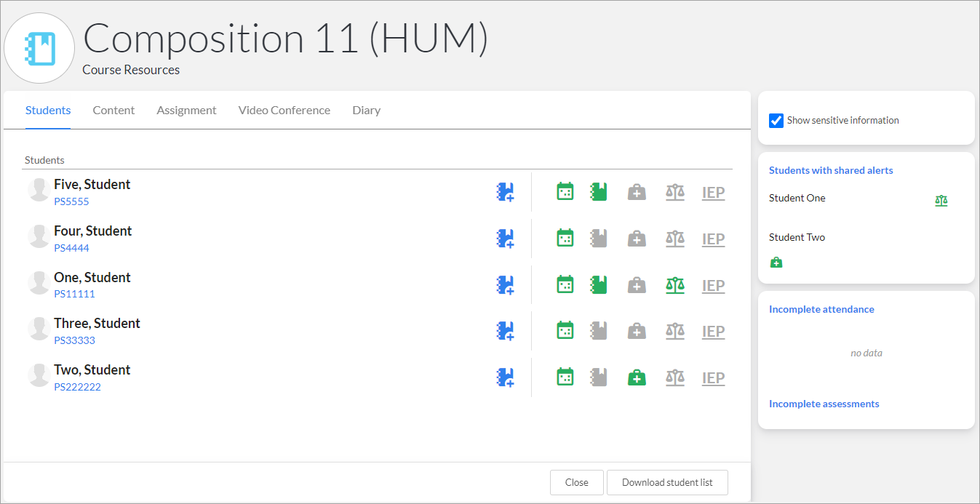Click avatar of Two, Student

[x=38, y=376]
